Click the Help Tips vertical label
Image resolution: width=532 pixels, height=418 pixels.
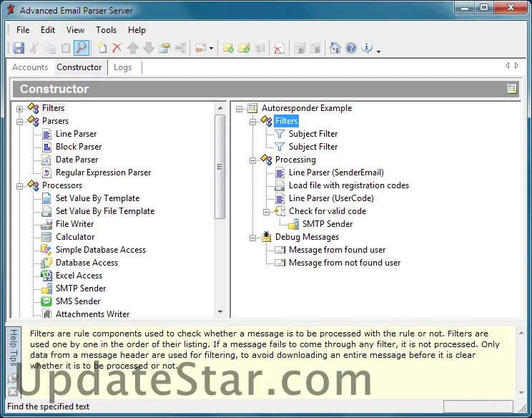[x=14, y=347]
